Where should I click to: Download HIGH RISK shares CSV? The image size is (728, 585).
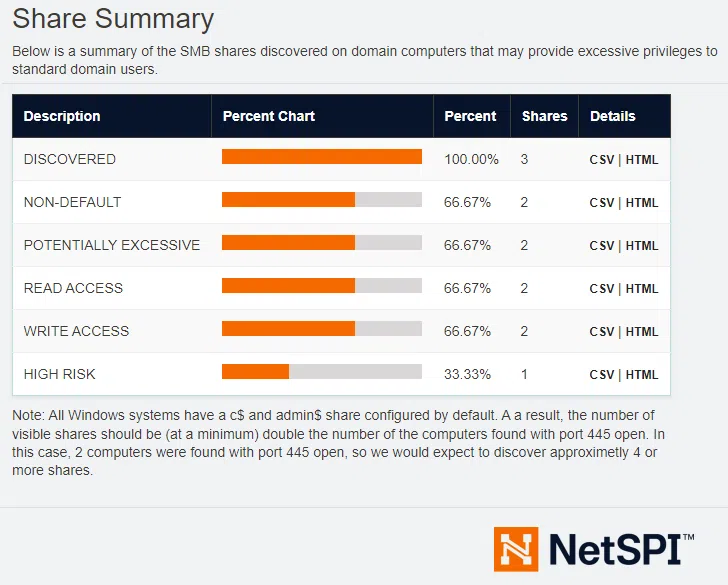click(601, 375)
